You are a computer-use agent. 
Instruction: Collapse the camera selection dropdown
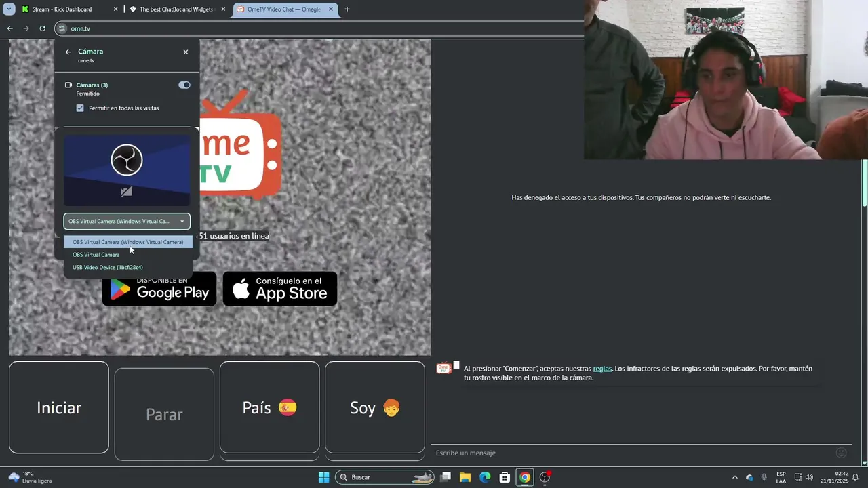[x=127, y=221]
